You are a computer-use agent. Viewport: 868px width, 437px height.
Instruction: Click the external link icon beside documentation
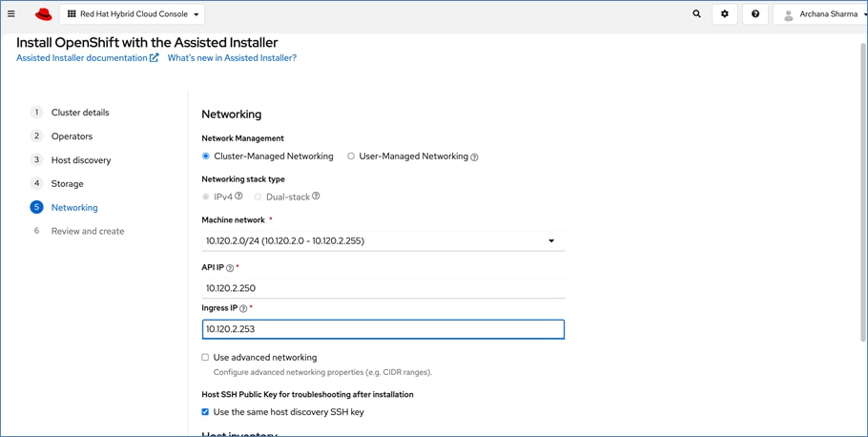coord(155,57)
